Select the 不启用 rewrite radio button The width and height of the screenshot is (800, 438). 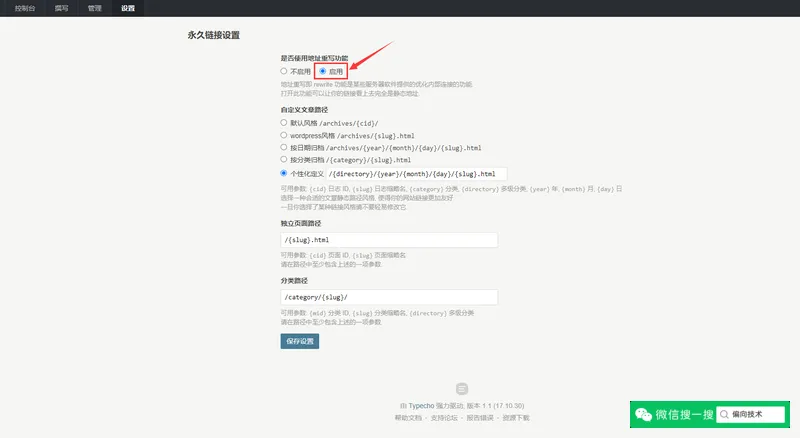(284, 72)
